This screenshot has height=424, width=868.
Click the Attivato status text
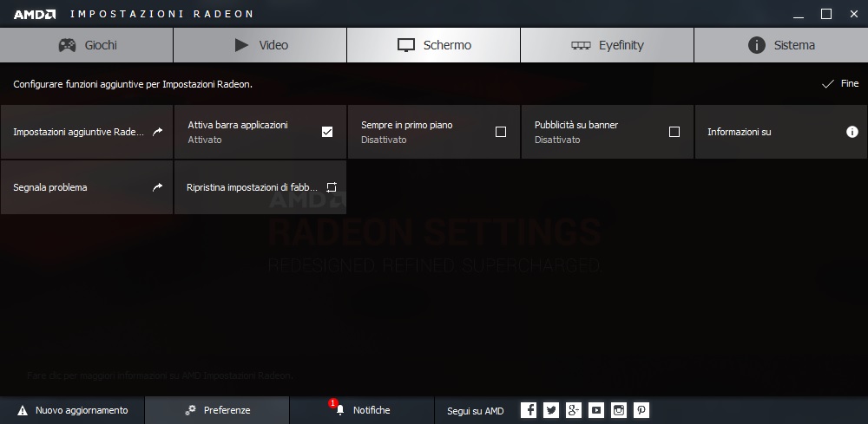205,140
